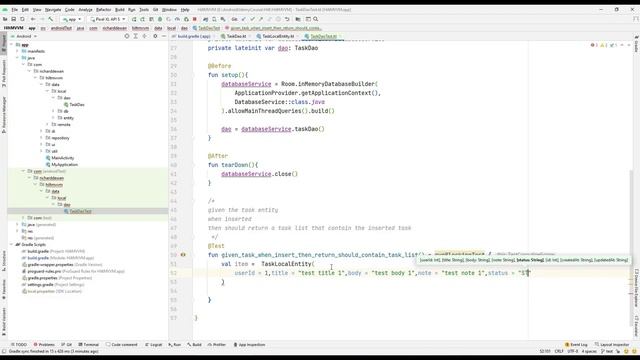Click the Make Project hammer icon

coord(51,19)
